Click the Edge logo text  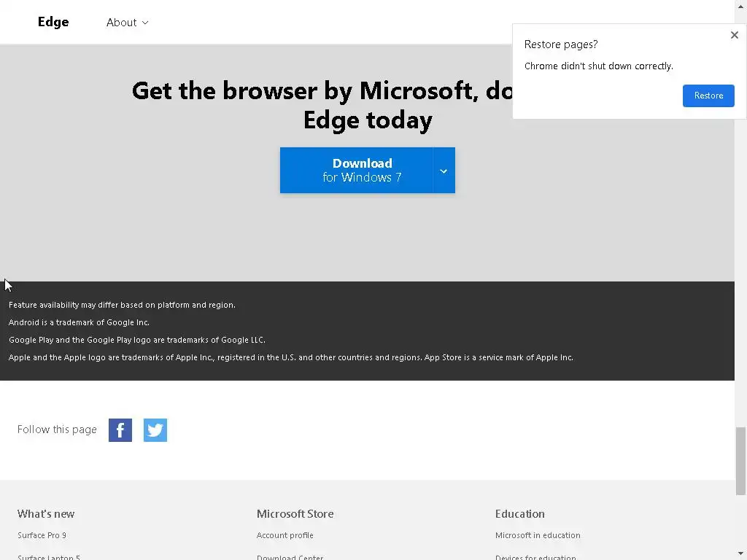point(53,22)
